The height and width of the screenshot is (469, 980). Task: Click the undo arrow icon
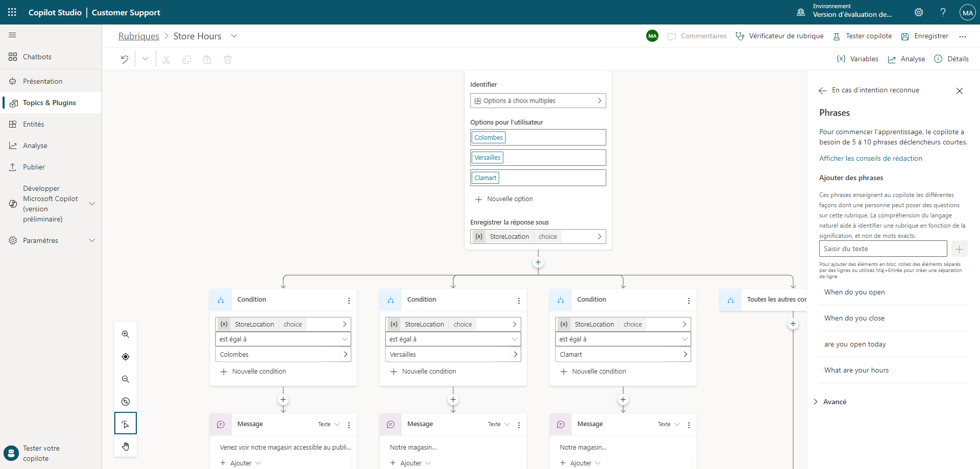125,59
